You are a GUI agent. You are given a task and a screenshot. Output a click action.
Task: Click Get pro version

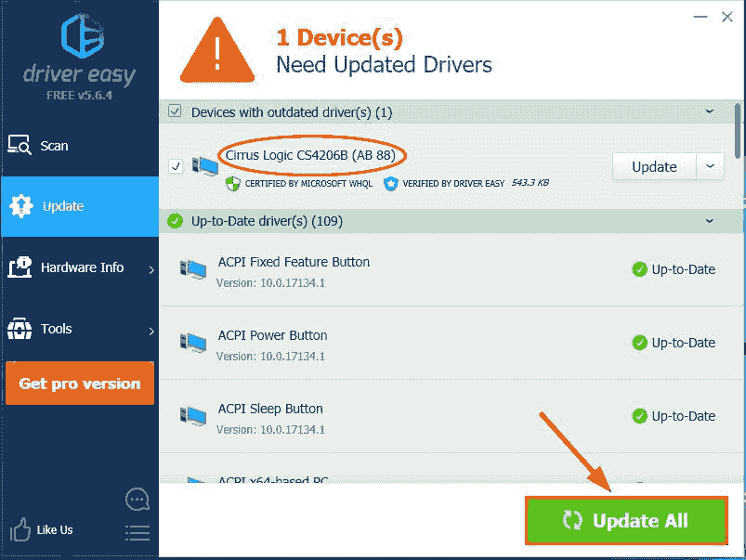[x=79, y=383]
